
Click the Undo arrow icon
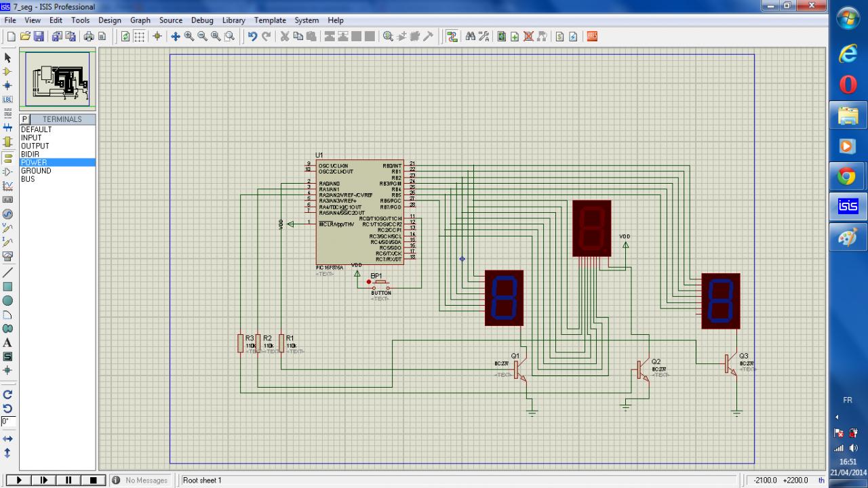pos(252,37)
